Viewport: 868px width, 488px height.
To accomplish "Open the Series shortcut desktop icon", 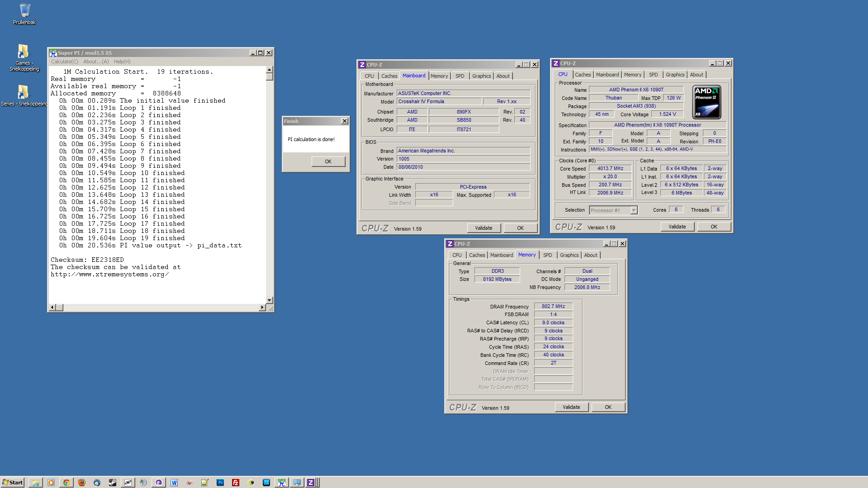I will pyautogui.click(x=24, y=95).
